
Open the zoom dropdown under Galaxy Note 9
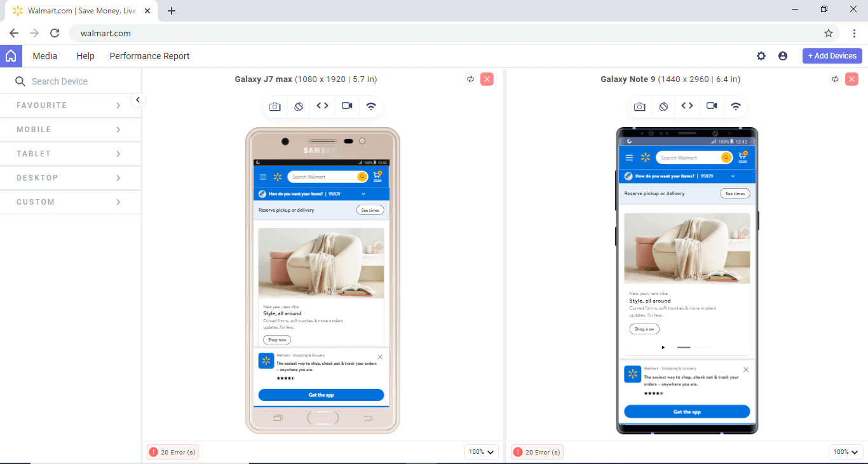[x=846, y=452]
